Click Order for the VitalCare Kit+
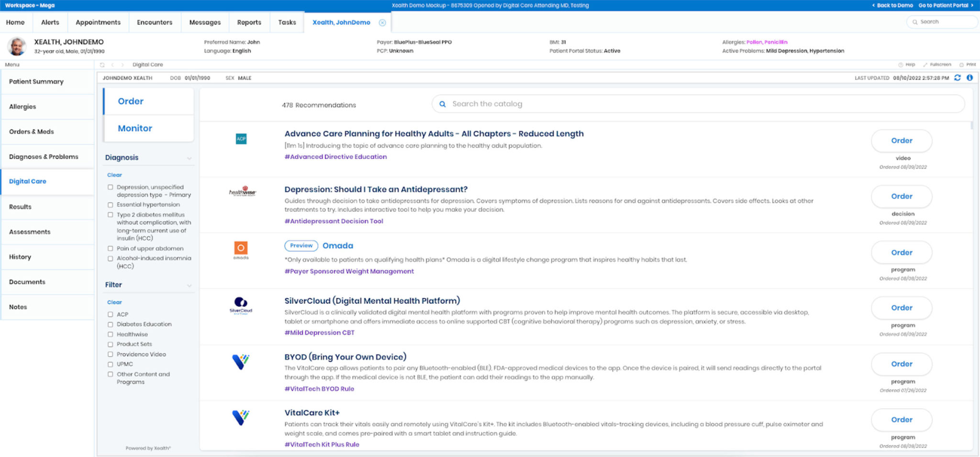The width and height of the screenshot is (980, 457). click(902, 419)
